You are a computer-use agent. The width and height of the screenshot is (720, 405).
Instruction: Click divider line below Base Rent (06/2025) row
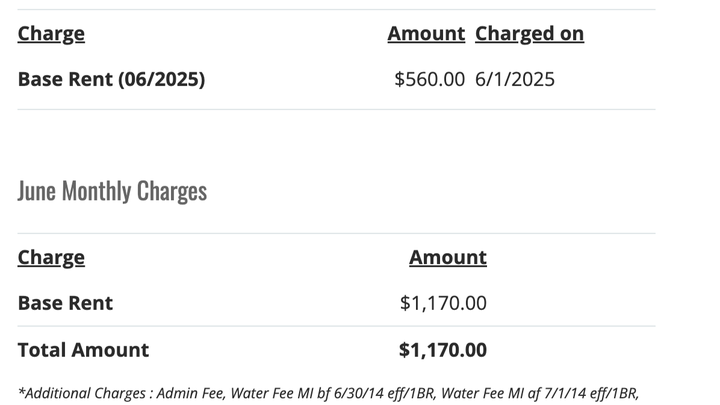(x=336, y=109)
